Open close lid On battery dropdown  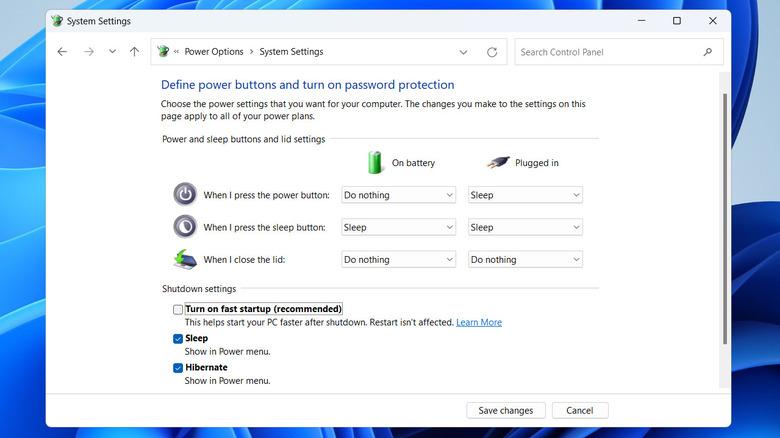coord(398,259)
